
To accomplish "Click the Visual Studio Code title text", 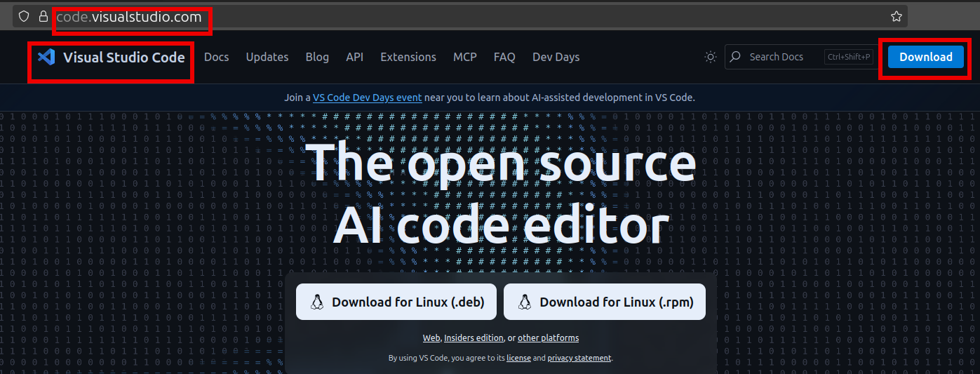I will coord(124,58).
